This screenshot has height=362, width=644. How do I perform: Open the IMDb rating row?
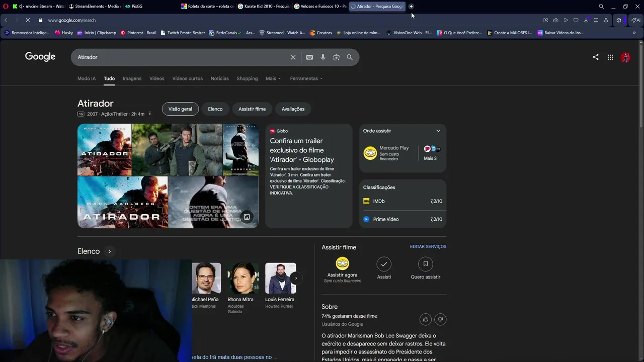tap(403, 201)
